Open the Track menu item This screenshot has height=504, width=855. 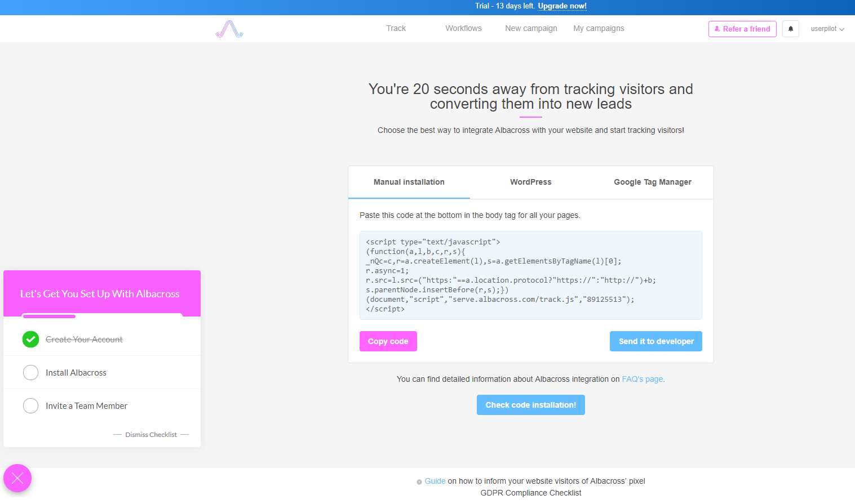point(396,28)
